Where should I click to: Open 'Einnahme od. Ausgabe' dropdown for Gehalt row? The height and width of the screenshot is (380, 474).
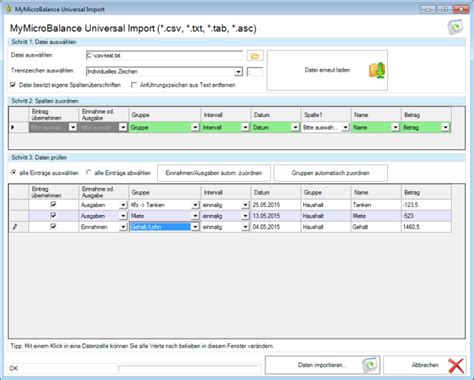[123, 227]
